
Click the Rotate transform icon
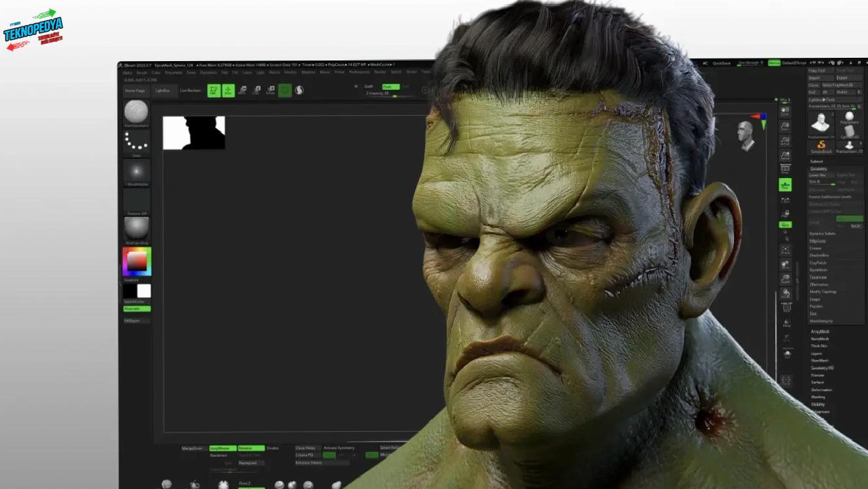point(270,91)
